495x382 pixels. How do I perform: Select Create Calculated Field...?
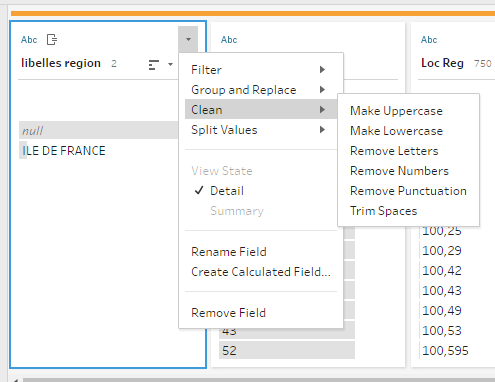pyautogui.click(x=261, y=272)
